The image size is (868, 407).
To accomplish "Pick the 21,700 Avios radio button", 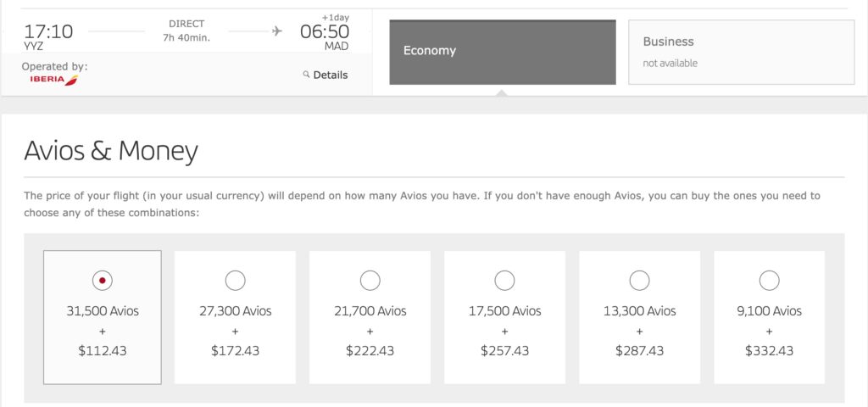I will pyautogui.click(x=370, y=279).
